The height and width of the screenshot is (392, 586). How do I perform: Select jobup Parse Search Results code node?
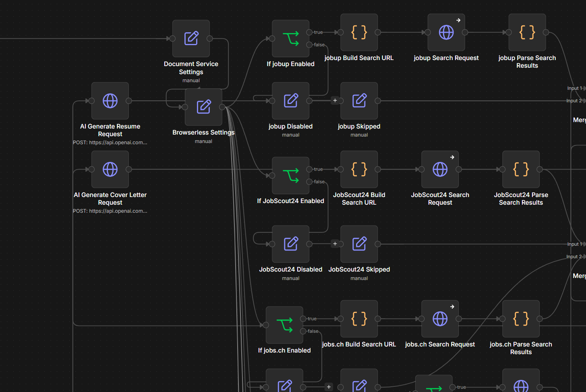click(x=527, y=32)
